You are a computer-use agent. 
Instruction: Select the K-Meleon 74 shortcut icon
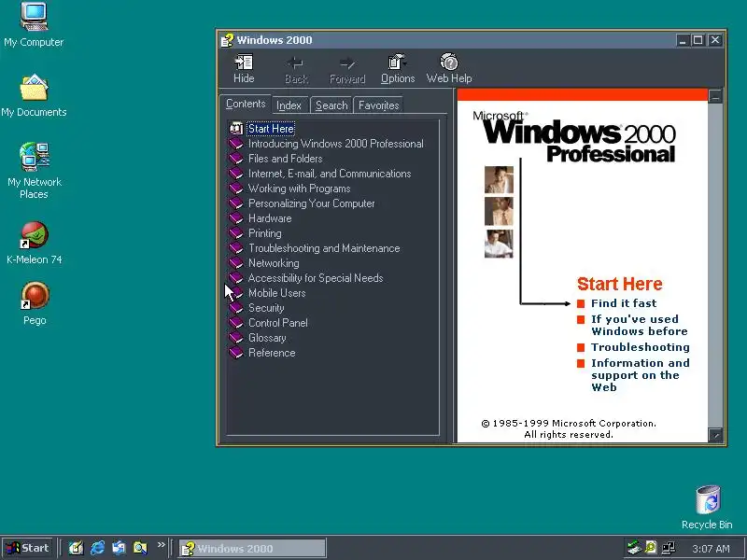pyautogui.click(x=34, y=235)
